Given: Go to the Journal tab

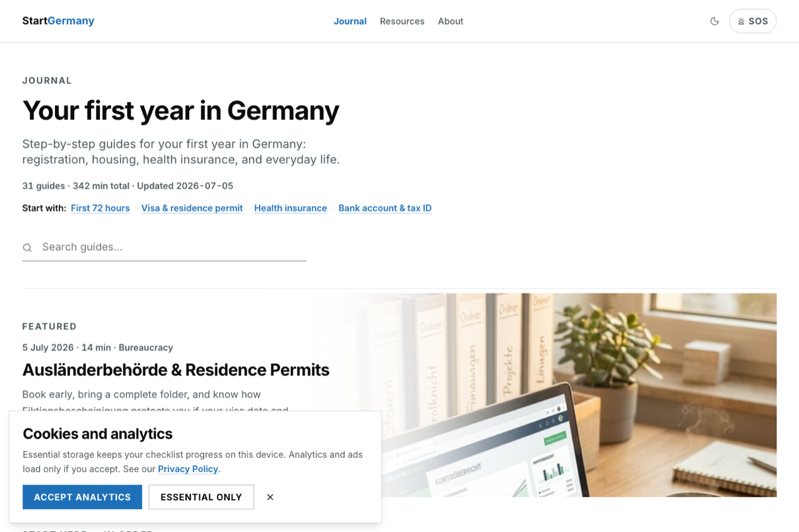Looking at the screenshot, I should click(x=350, y=21).
